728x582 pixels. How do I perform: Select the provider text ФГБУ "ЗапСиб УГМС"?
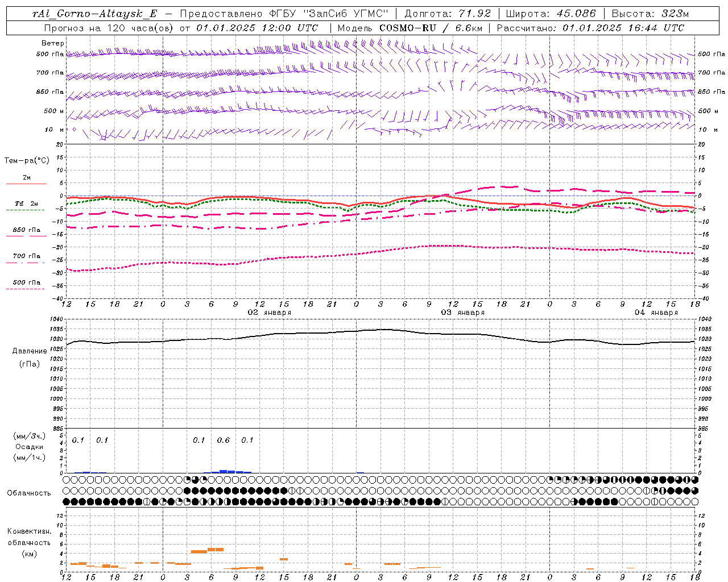click(x=329, y=14)
